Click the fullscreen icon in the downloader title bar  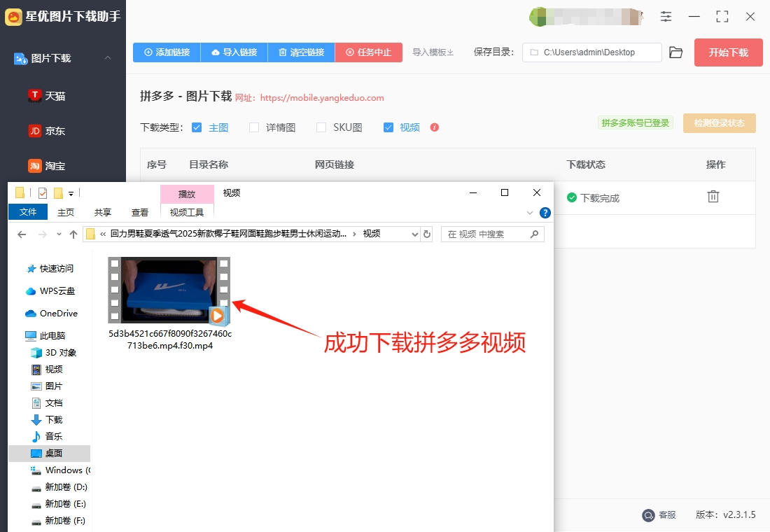(x=722, y=16)
